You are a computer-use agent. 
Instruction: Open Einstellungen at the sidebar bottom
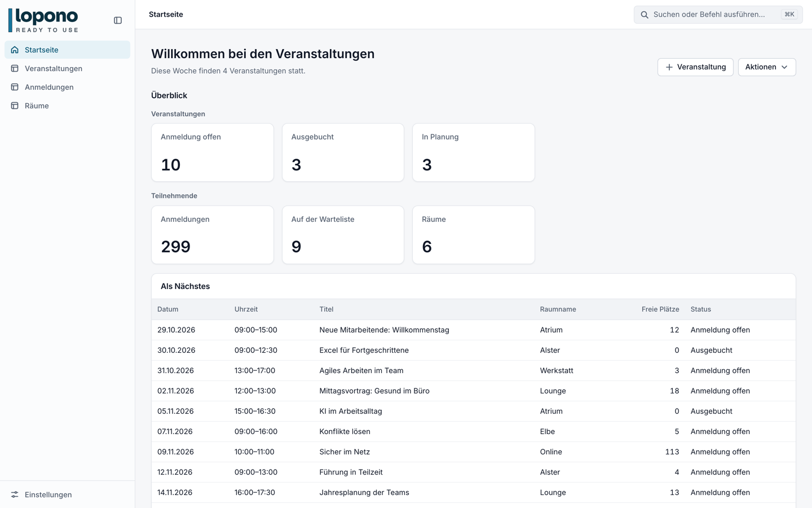67,494
